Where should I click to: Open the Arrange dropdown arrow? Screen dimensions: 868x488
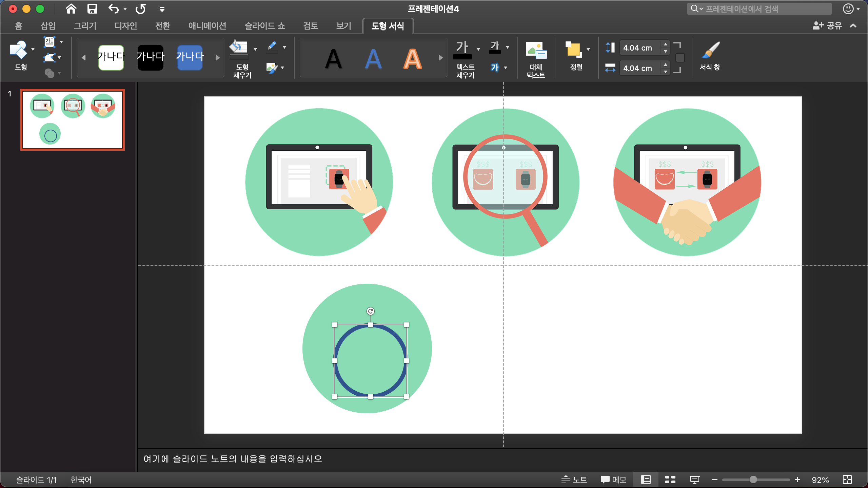[588, 49]
